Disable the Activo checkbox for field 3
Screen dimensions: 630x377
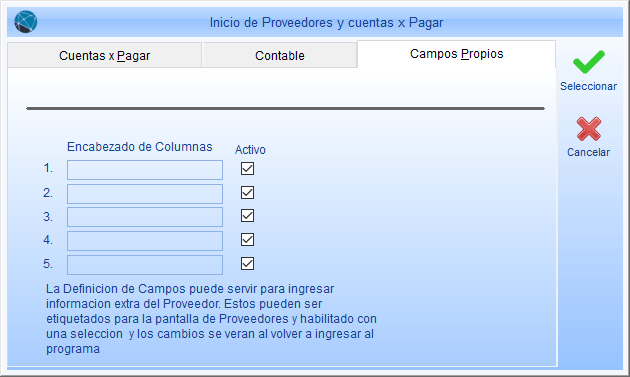248,216
